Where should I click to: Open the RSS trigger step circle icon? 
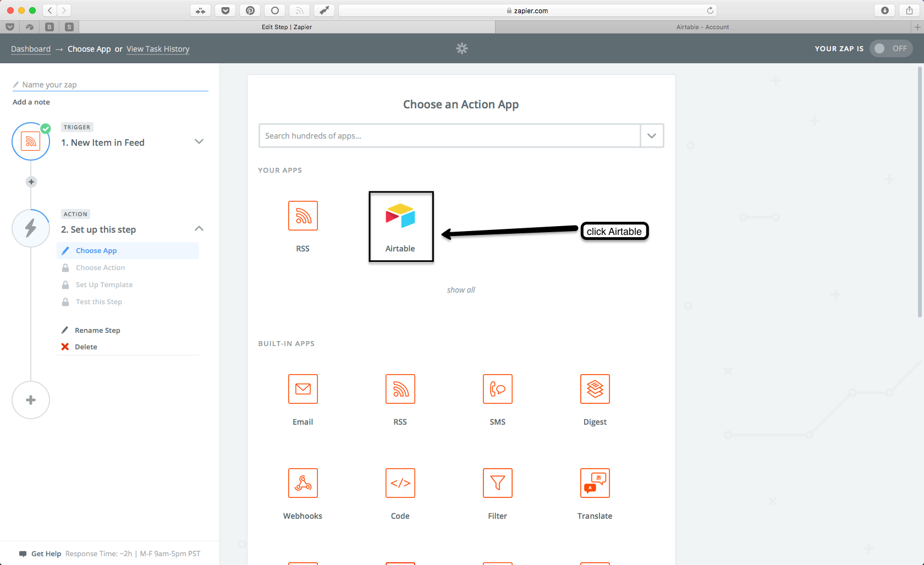coord(31,141)
